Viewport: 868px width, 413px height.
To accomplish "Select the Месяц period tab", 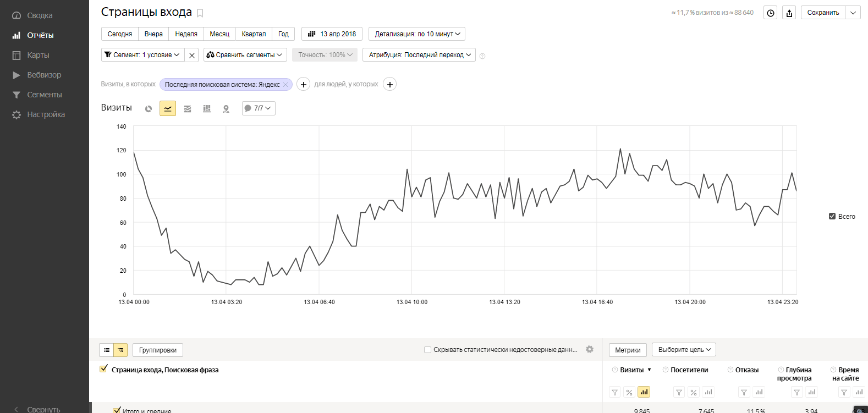I will 219,34.
